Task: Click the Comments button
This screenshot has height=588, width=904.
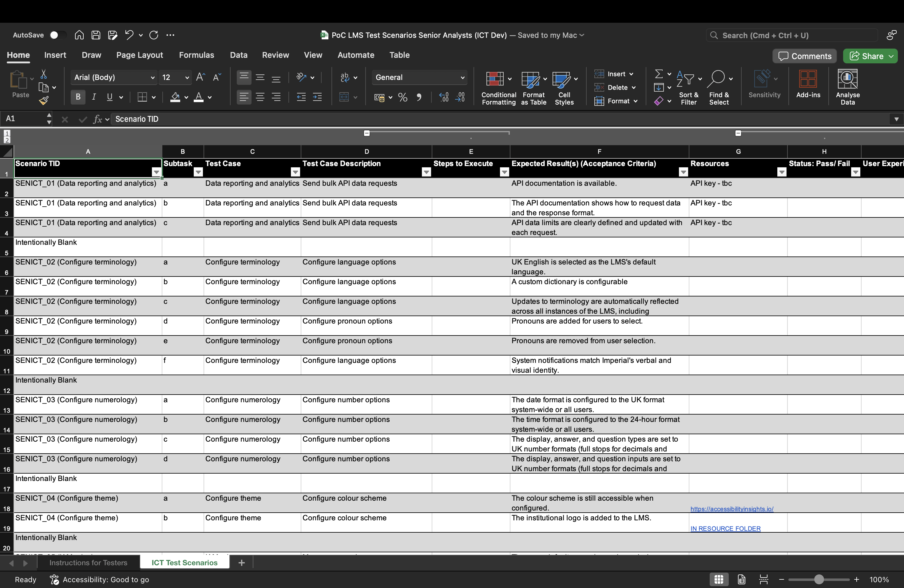Action: pyautogui.click(x=804, y=56)
